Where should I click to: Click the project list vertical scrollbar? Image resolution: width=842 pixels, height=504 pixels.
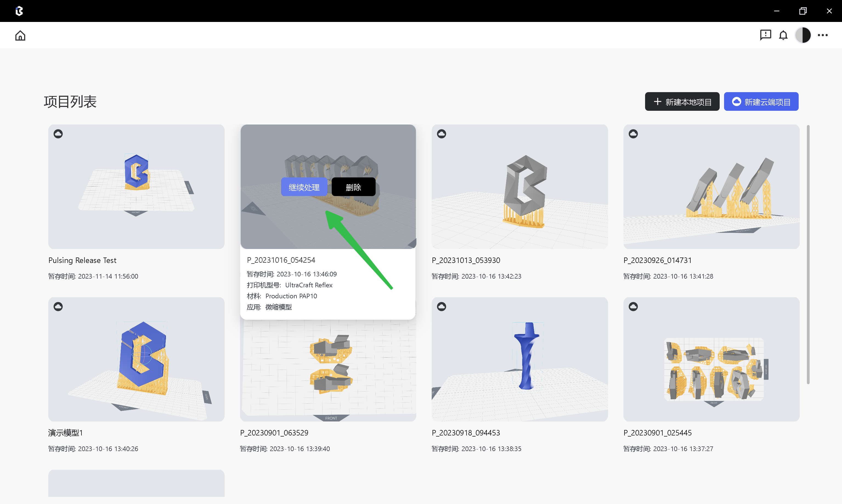(808, 255)
